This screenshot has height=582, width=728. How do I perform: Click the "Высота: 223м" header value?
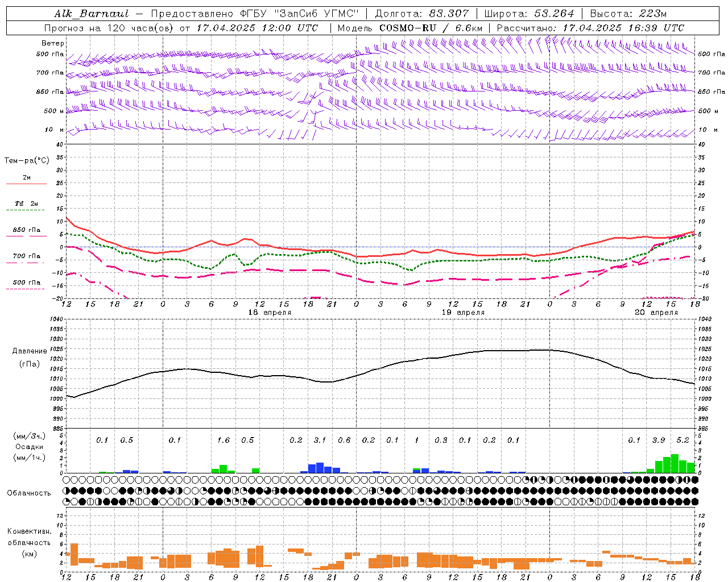pos(628,14)
